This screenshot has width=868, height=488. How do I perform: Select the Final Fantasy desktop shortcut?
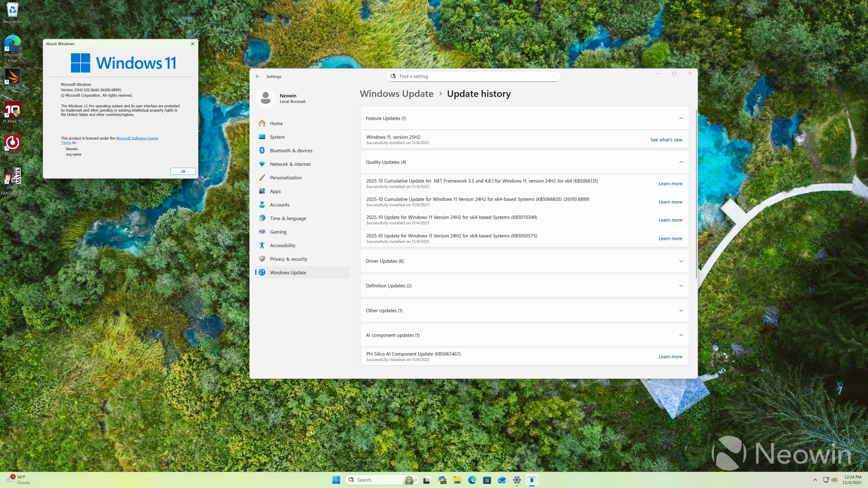(x=13, y=181)
